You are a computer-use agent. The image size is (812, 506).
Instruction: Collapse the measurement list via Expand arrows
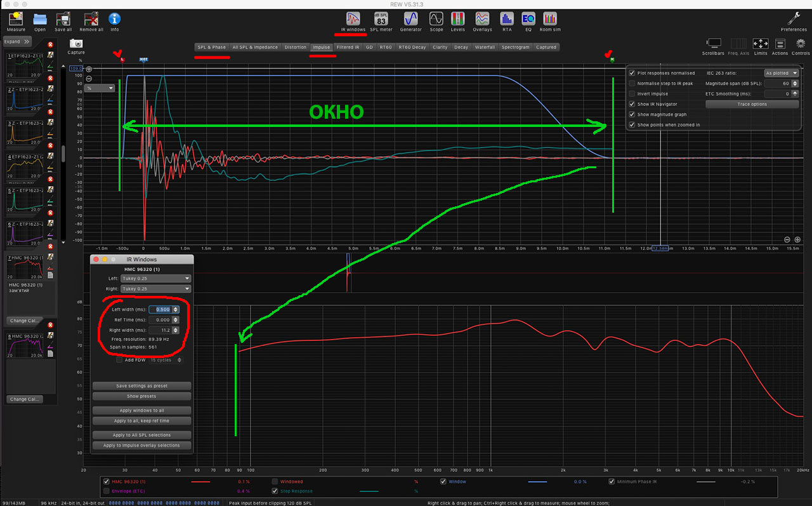pos(16,42)
